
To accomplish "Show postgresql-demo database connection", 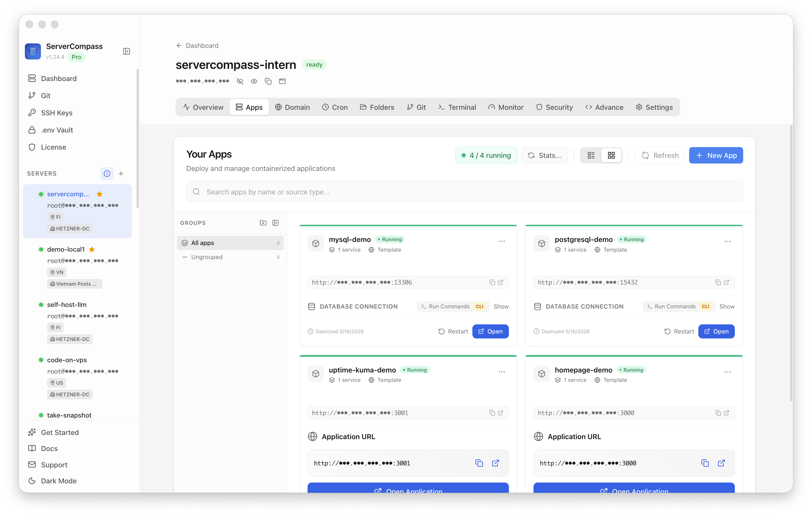I will click(x=727, y=307).
